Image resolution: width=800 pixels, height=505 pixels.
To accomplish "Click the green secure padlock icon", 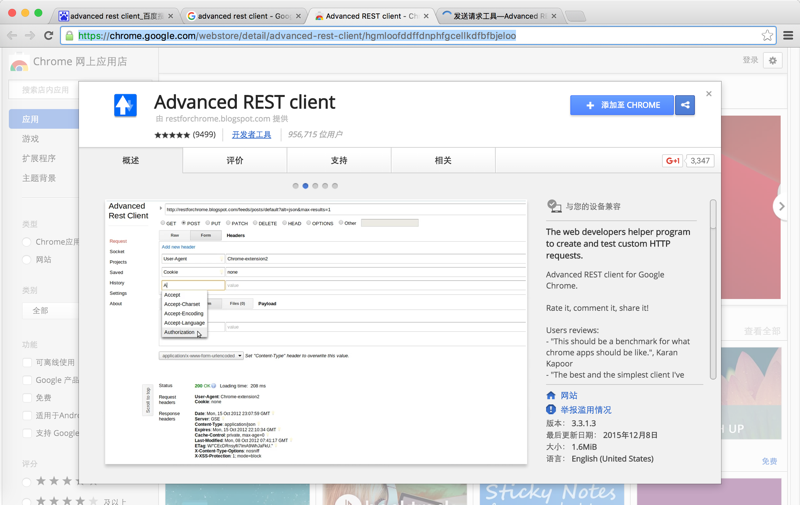I will click(x=69, y=36).
